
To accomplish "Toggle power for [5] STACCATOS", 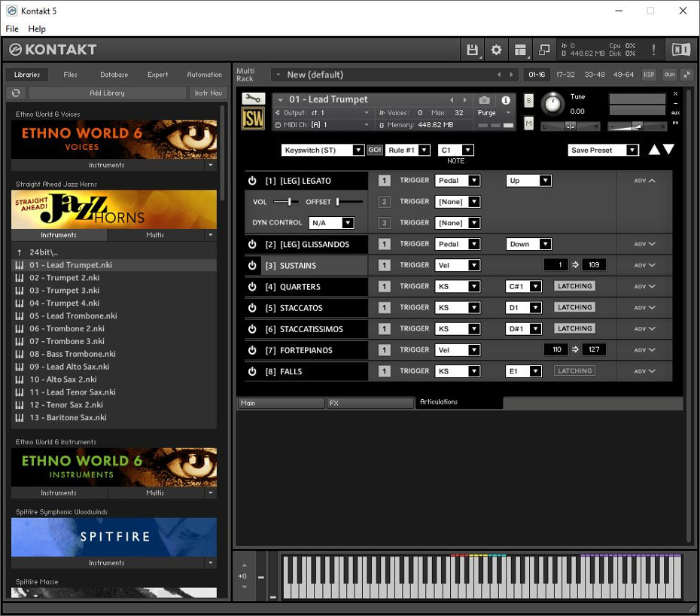I will click(x=252, y=308).
